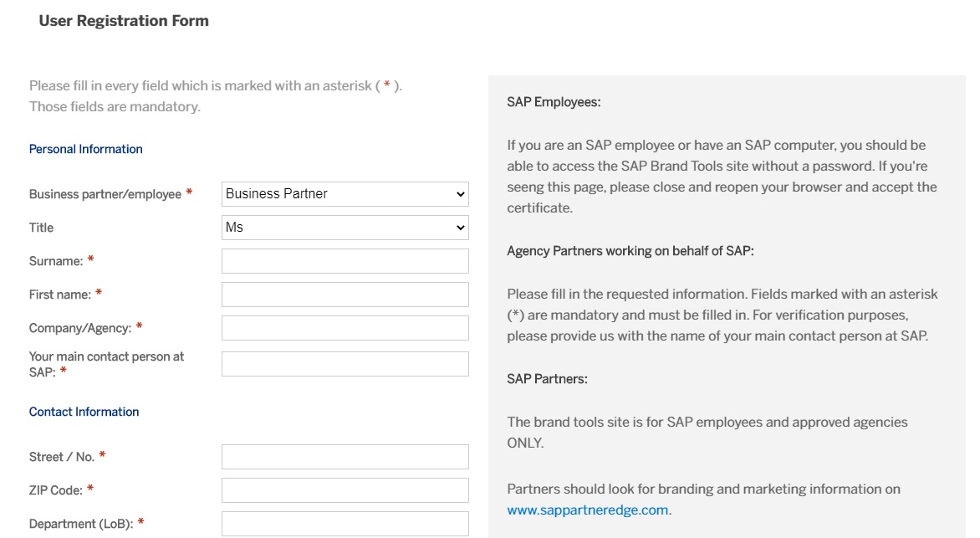Click the Business partner/employee field label

point(105,194)
